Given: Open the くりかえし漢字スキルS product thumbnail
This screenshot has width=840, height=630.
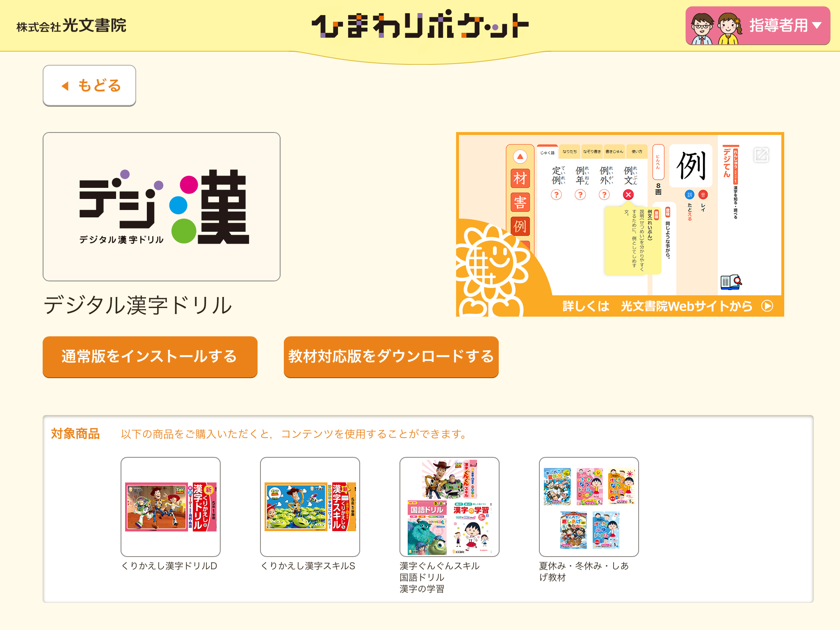Looking at the screenshot, I should [x=310, y=507].
